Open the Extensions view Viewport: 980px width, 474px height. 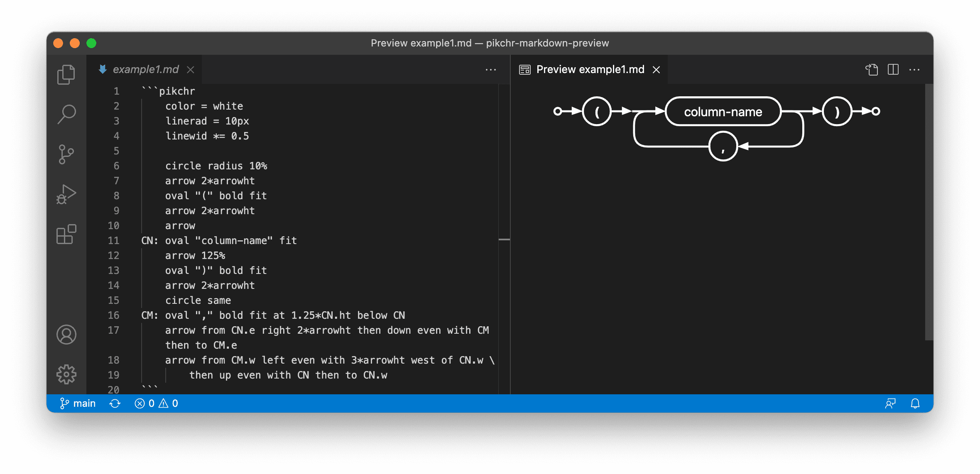coord(66,235)
